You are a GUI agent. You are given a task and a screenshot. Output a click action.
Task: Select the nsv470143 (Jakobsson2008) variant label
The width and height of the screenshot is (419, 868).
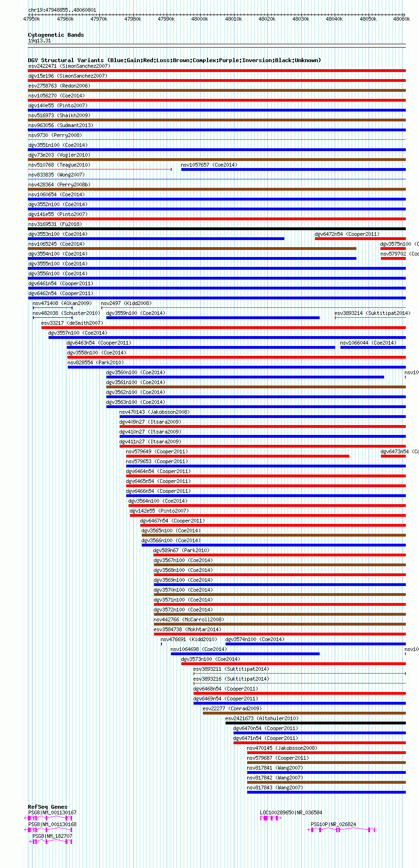154,412
